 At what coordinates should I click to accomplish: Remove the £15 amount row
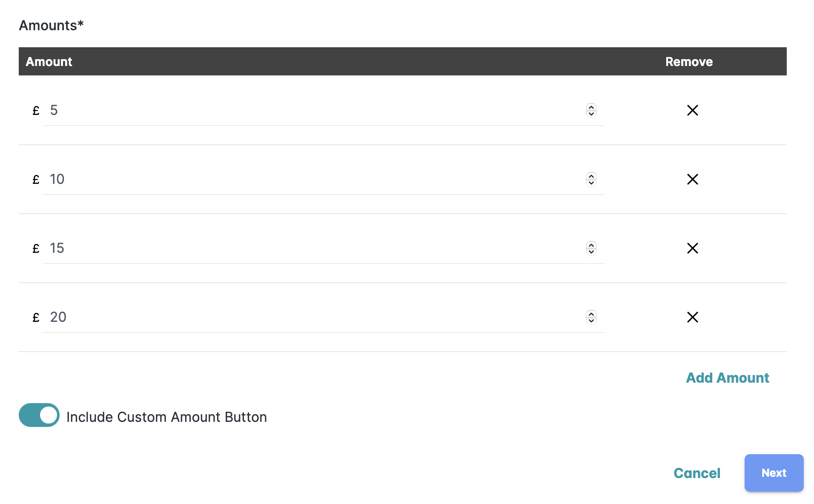click(x=692, y=248)
